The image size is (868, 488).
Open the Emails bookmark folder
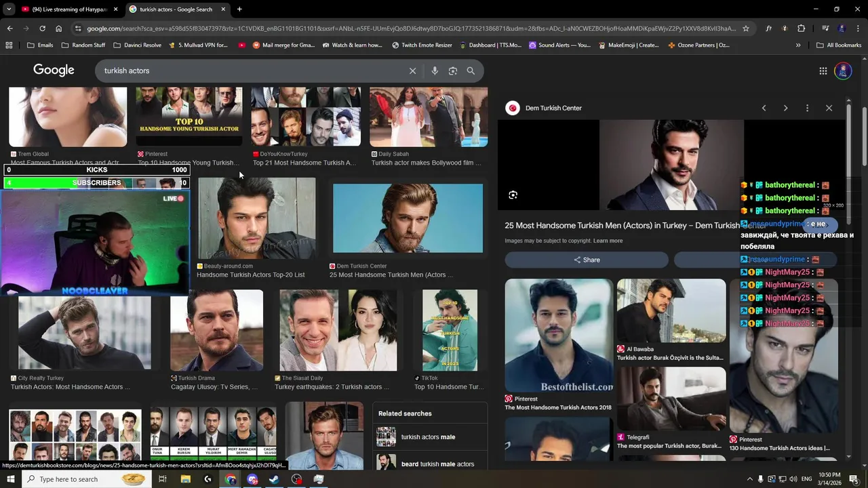click(40, 45)
